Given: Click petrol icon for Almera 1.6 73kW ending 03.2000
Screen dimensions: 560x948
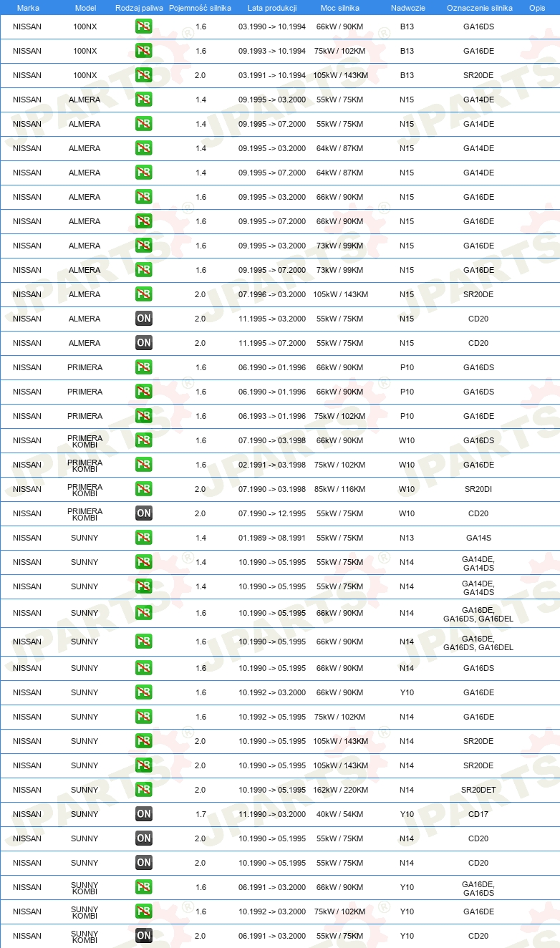Looking at the screenshot, I should pyautogui.click(x=144, y=246).
